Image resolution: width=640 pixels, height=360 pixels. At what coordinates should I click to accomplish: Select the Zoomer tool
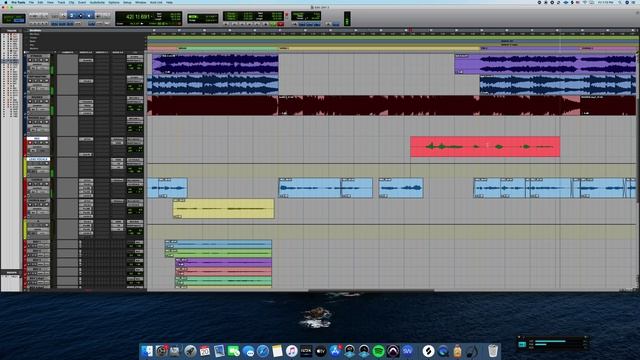63,16
